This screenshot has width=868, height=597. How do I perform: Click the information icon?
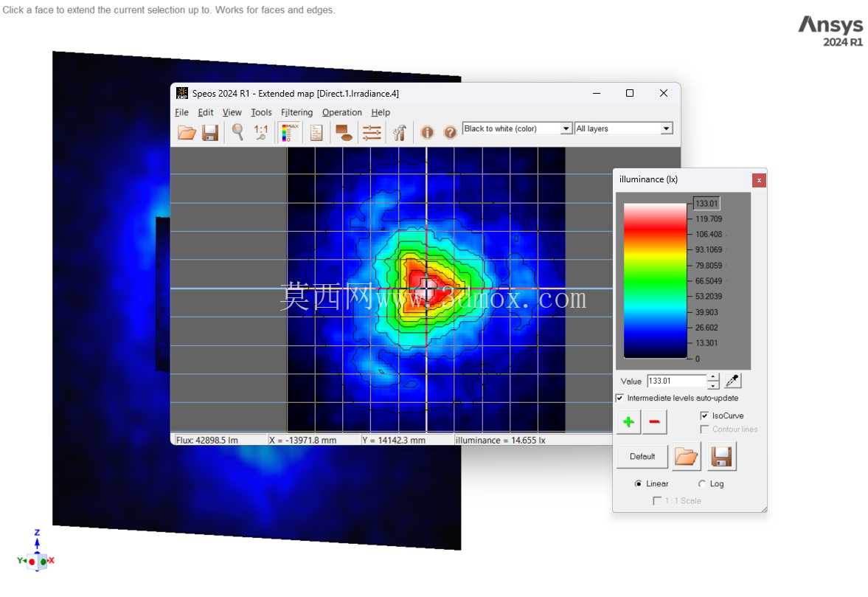427,132
